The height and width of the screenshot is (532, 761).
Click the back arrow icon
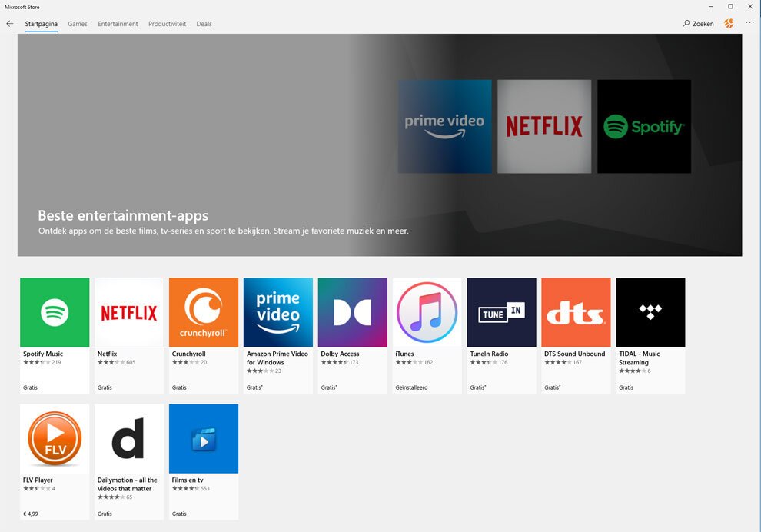tap(10, 23)
